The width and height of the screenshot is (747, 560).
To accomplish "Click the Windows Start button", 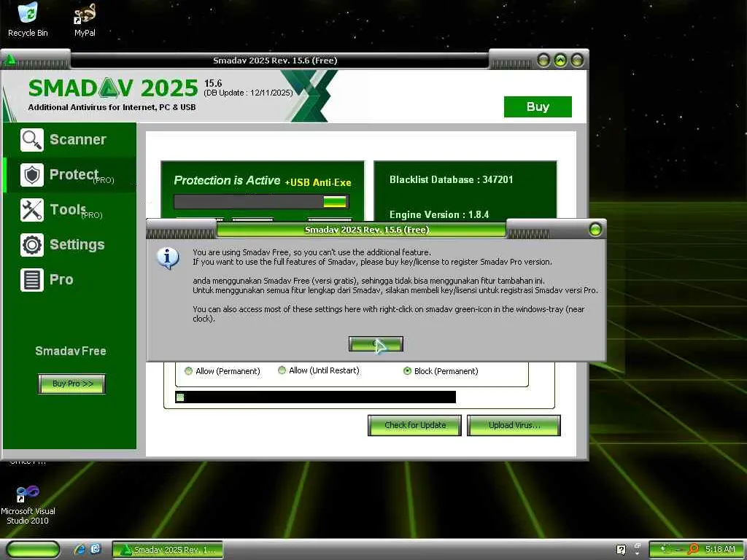I will 34,550.
